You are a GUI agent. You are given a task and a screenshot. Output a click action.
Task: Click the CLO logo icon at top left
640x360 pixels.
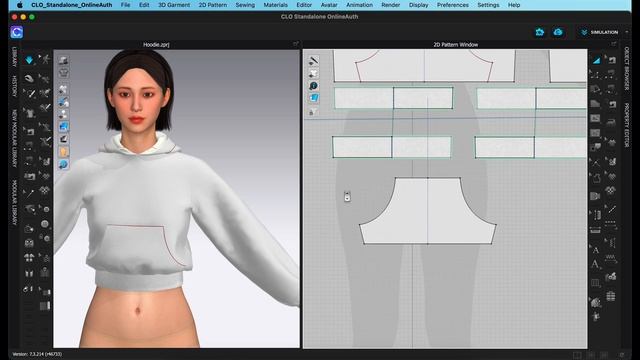click(x=17, y=32)
